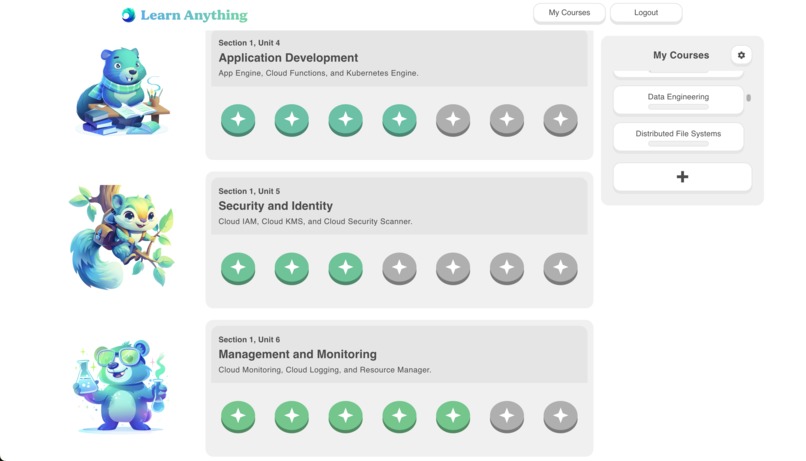Click the My Courses sidebar heading
806x461 pixels.
tap(681, 55)
